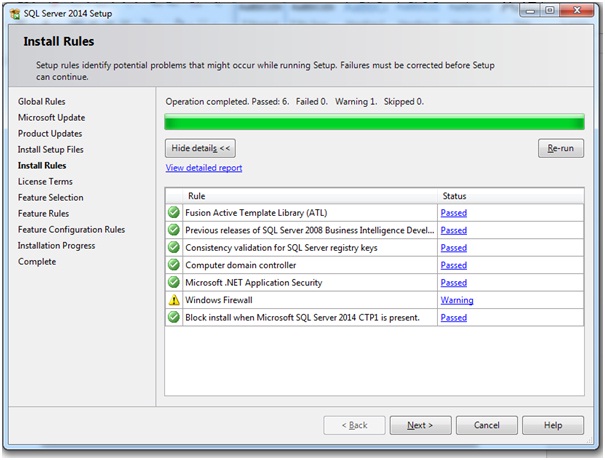Screen dimensions: 605x460
Task: Click the Rule column header
Action: click(x=310, y=196)
